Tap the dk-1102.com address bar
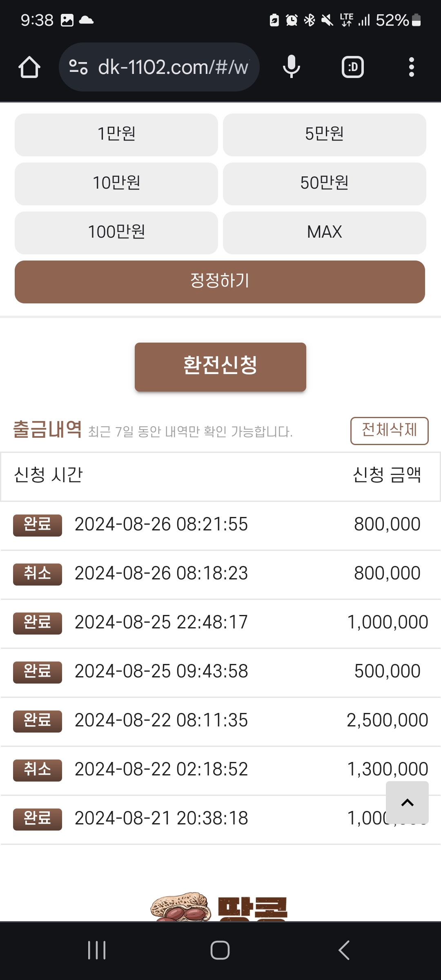 [173, 67]
